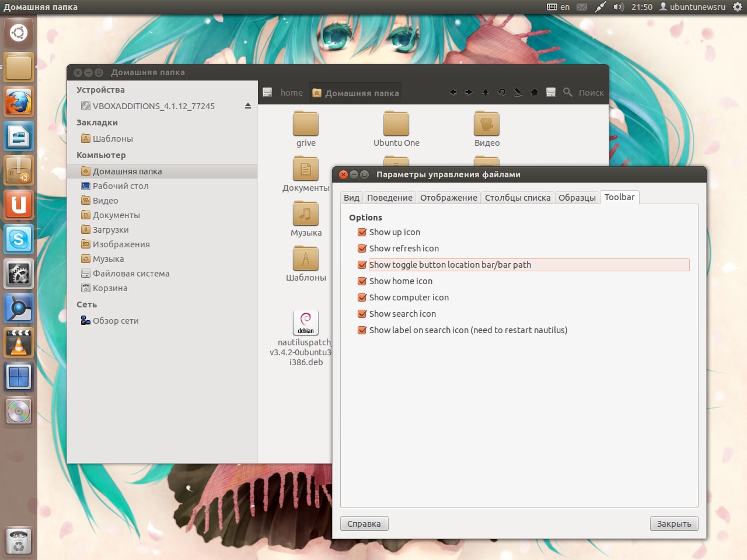The width and height of the screenshot is (747, 560).
Task: Go forward with the toolbar's right arrow
Action: (469, 92)
